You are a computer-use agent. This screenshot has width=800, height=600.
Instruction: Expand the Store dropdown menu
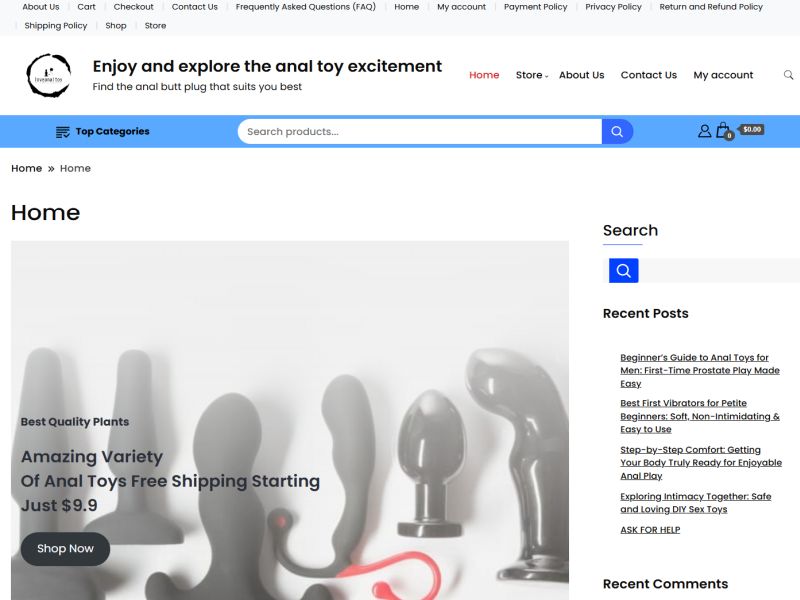click(532, 75)
